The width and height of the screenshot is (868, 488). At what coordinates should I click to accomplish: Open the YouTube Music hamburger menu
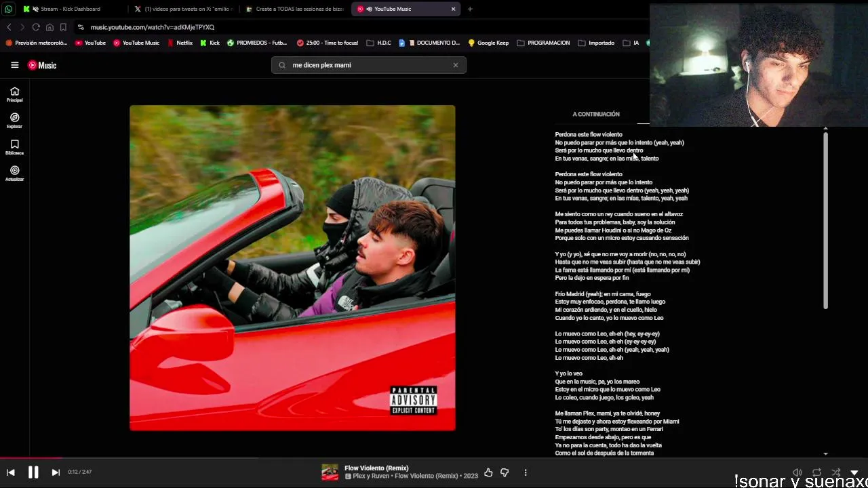pos(14,65)
